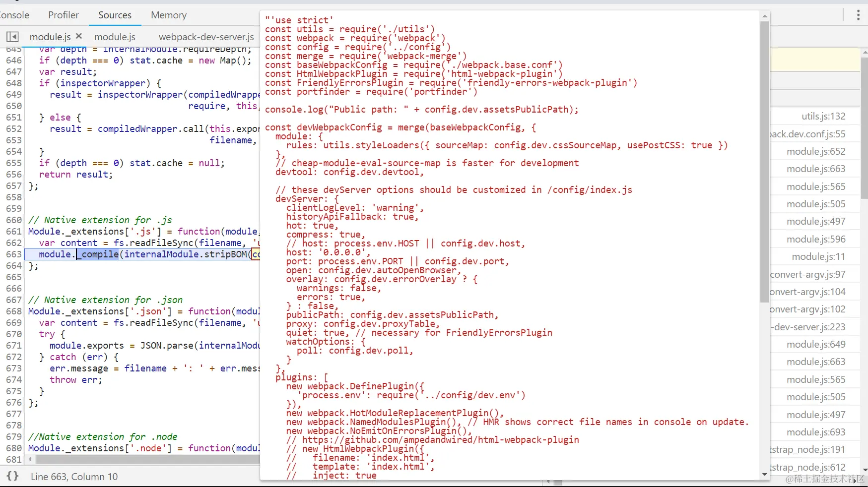868x487 pixels.
Task: Open the DevTools three-dot menu
Action: point(858,15)
